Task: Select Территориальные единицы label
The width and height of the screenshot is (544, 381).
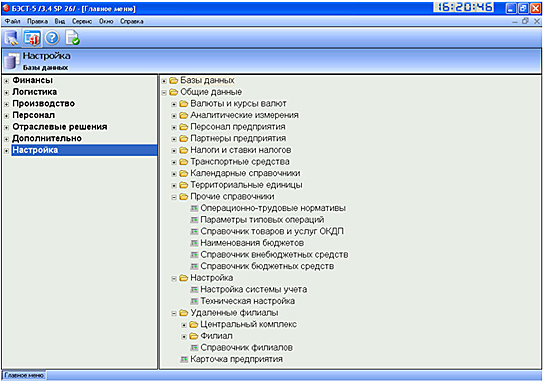Action: tap(246, 185)
